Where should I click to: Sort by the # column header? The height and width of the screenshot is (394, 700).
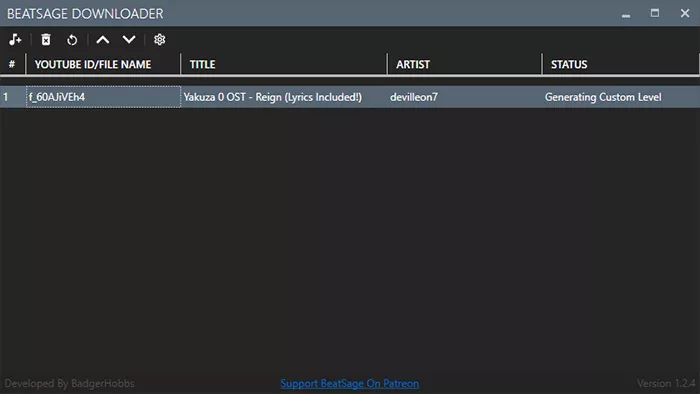click(13, 64)
